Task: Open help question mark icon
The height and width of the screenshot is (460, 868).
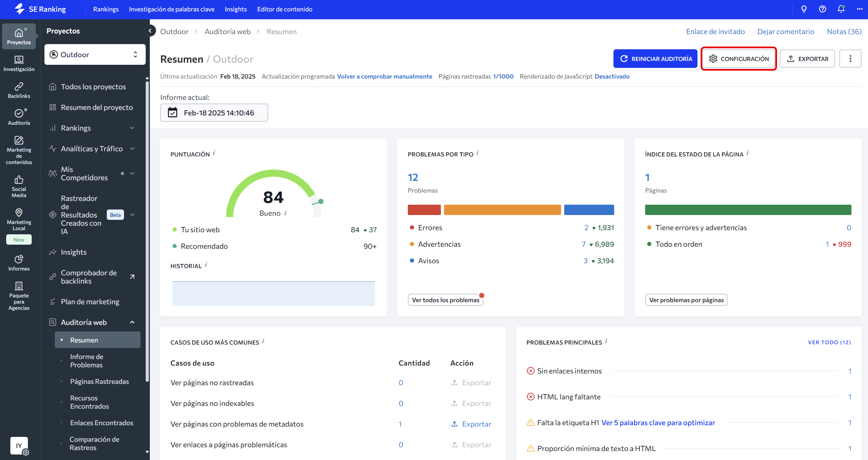Action: click(x=823, y=9)
